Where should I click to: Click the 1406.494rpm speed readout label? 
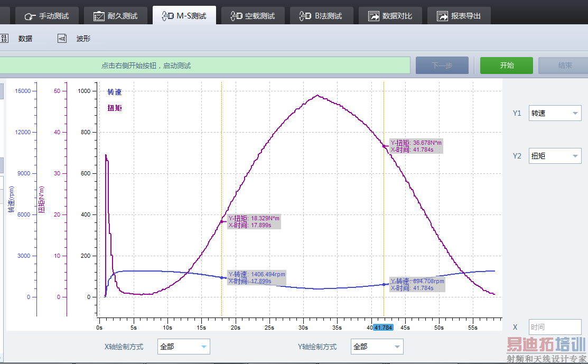[257, 278]
